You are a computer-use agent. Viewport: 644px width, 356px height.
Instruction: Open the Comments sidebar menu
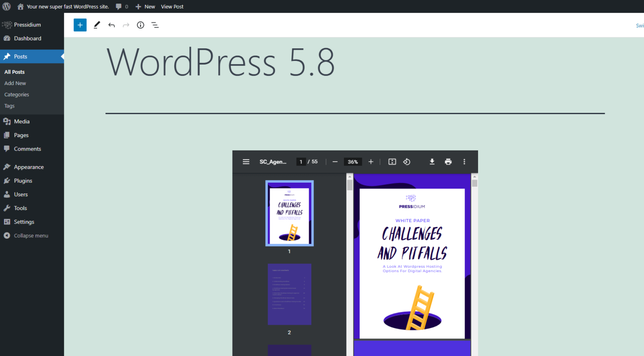(x=32, y=149)
